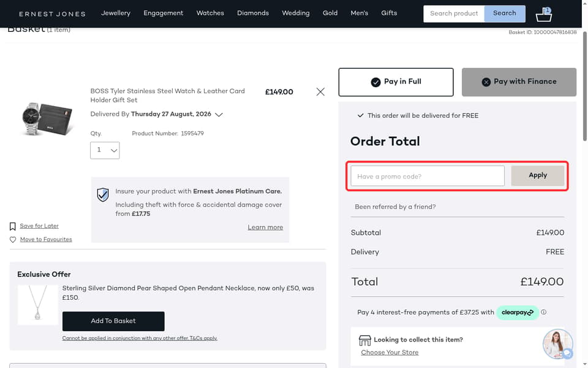The width and height of the screenshot is (588, 368).
Task: Open the Engagement menu
Action: pyautogui.click(x=163, y=13)
